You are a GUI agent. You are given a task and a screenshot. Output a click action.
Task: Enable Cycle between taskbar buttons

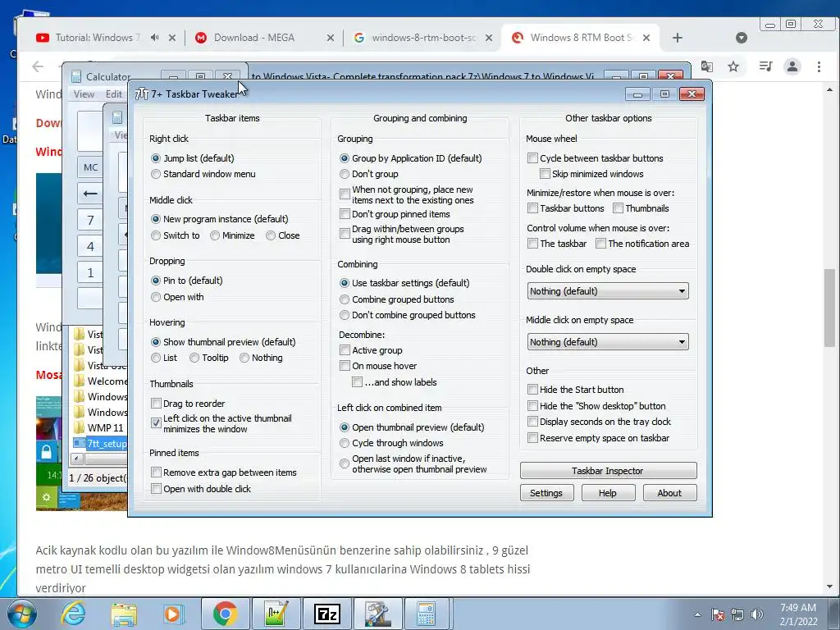coord(532,158)
